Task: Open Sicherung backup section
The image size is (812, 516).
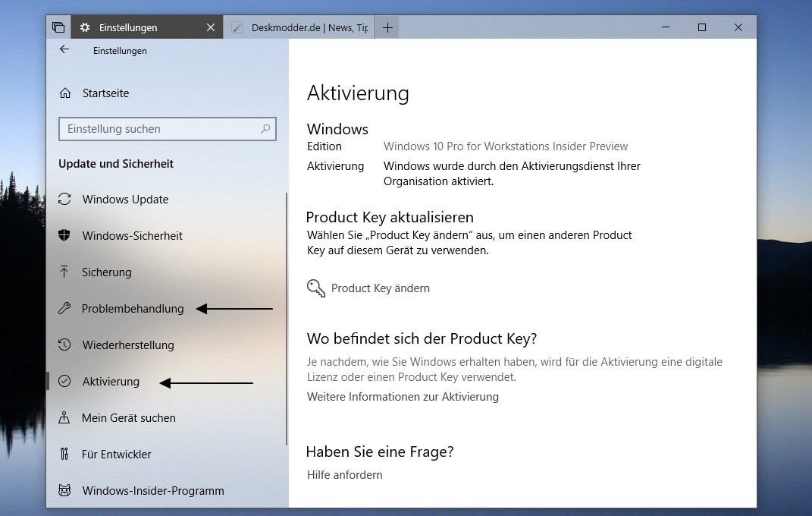Action: click(107, 272)
